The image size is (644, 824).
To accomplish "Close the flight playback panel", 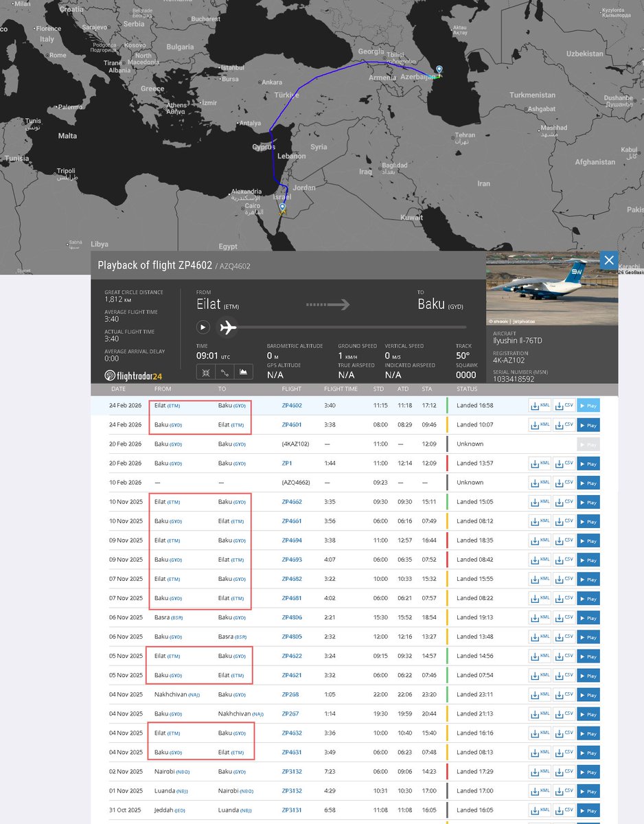I will point(608,260).
